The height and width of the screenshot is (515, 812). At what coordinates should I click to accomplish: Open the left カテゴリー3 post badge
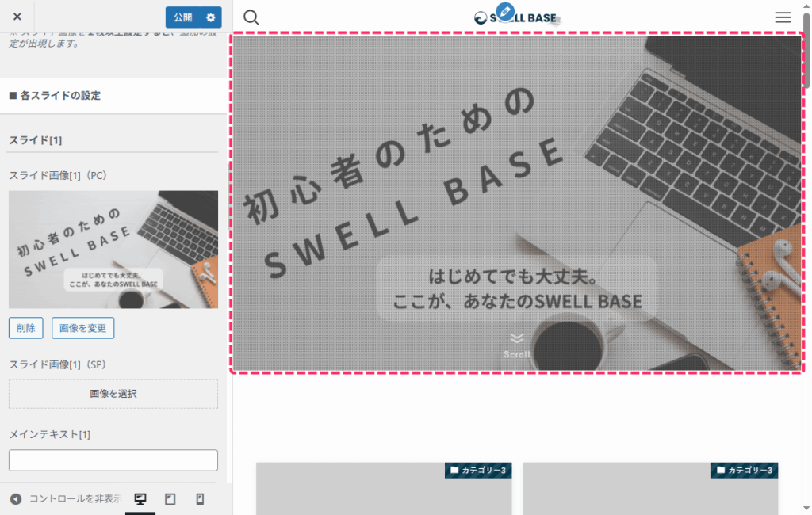coord(478,470)
